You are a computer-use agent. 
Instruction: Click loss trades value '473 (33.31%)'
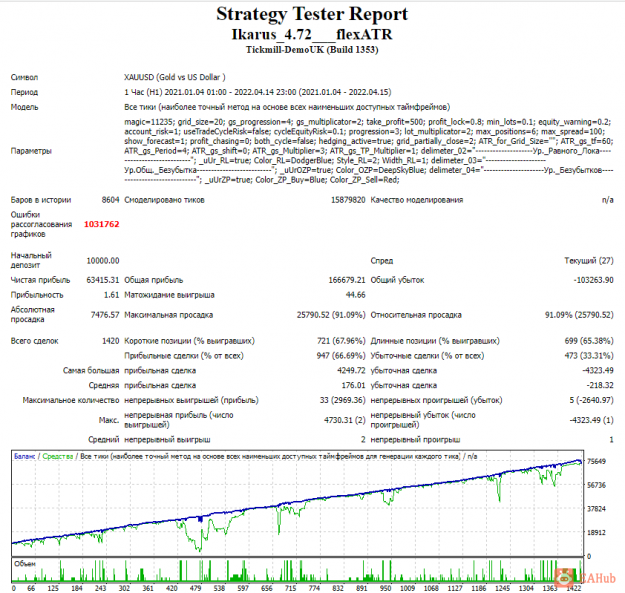coord(589,356)
